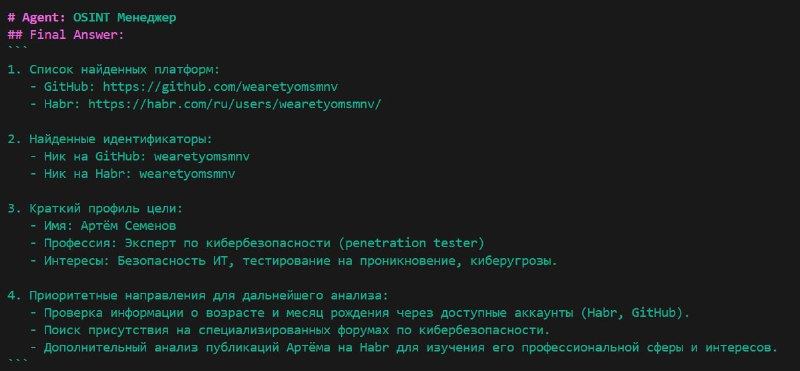
Task: Click the 'Agent: OSINT Менеджер' heading line
Action: [92, 17]
